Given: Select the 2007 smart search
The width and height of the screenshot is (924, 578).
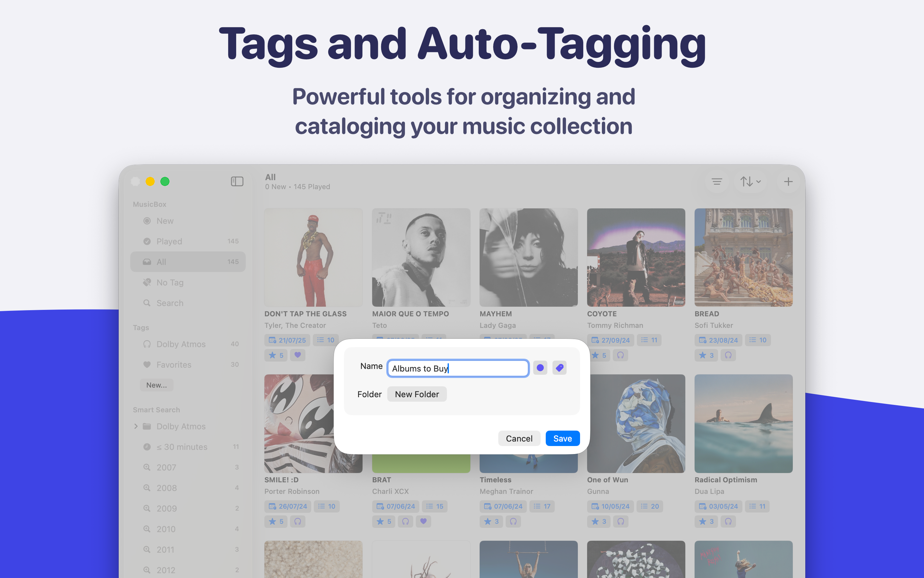Looking at the screenshot, I should 188,468.
